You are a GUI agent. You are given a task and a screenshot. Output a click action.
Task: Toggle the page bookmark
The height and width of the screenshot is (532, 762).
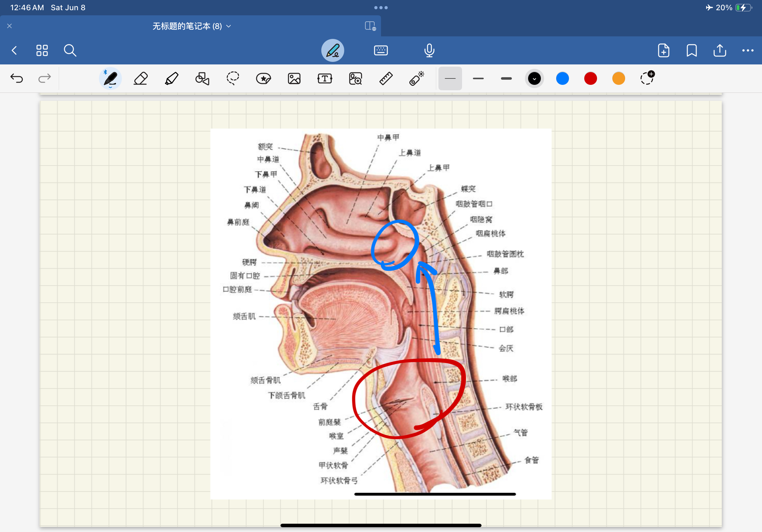[x=692, y=50]
